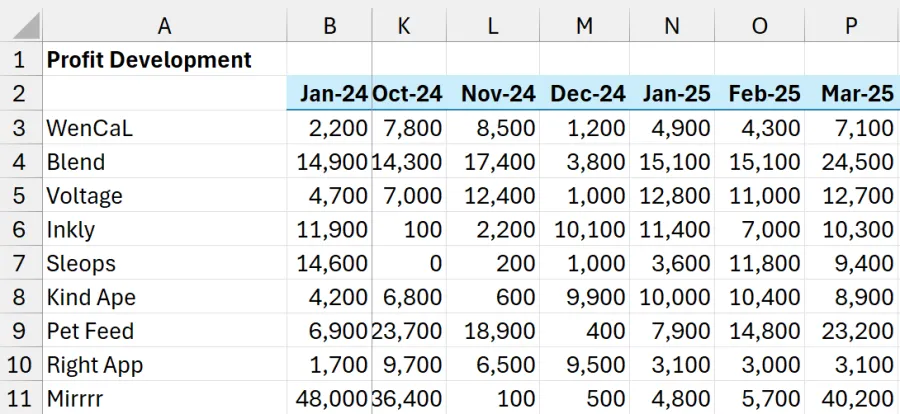Select row 6 header
The image size is (900, 414).
click(21, 229)
